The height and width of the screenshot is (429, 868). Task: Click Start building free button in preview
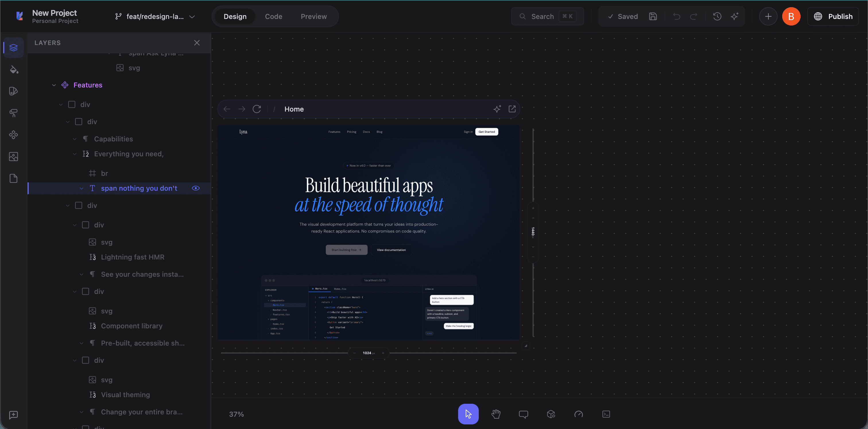tap(346, 250)
